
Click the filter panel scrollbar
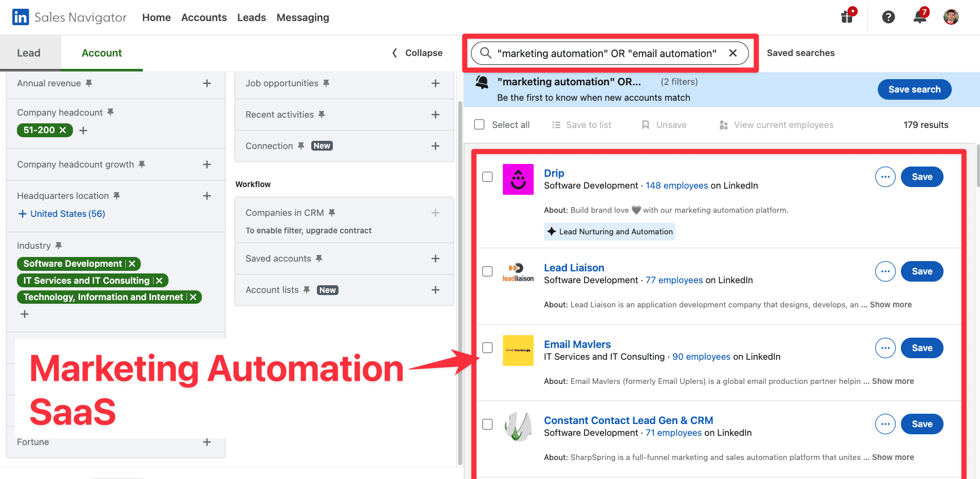(460, 283)
